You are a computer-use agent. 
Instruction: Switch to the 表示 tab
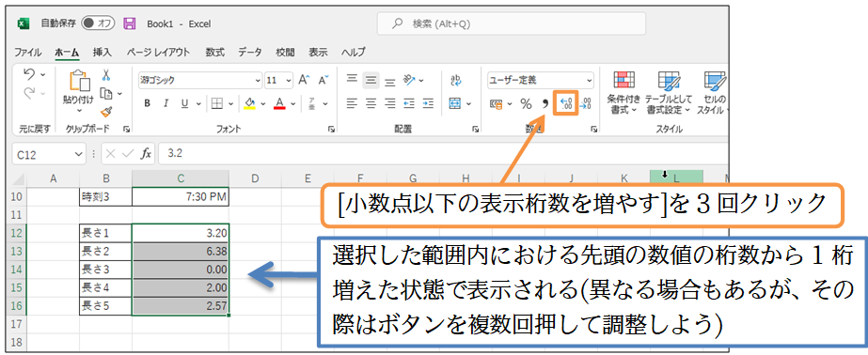tap(318, 53)
